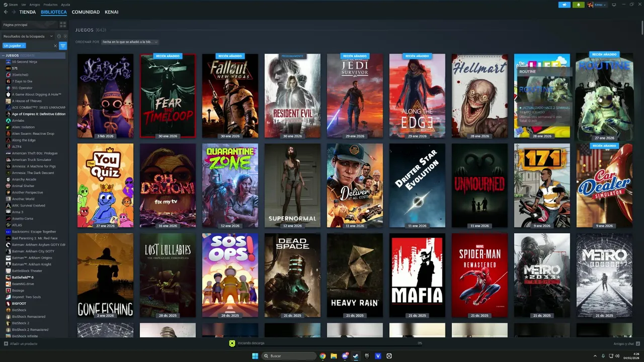Show hidden tray icons chevron
The width and height of the screenshot is (644, 362).
[x=595, y=356]
